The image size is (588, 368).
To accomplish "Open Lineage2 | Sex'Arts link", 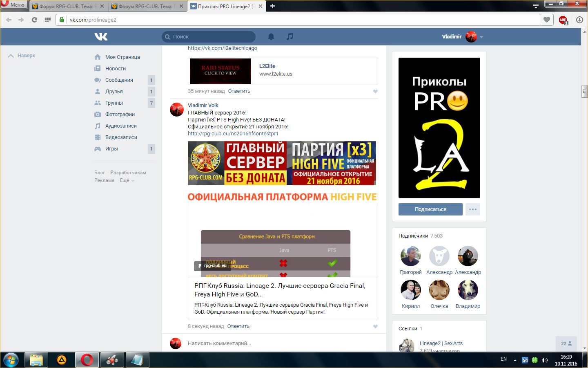I will pyautogui.click(x=441, y=343).
